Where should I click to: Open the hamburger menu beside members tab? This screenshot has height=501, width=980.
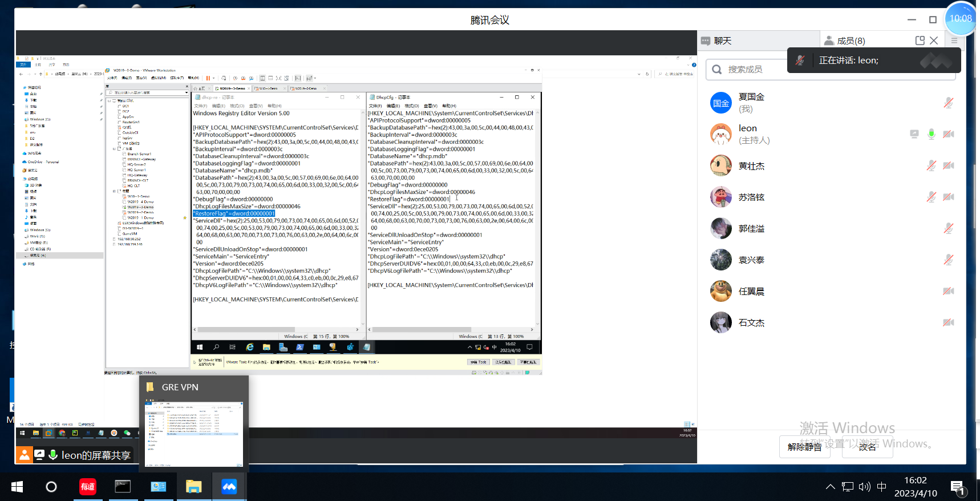click(954, 41)
